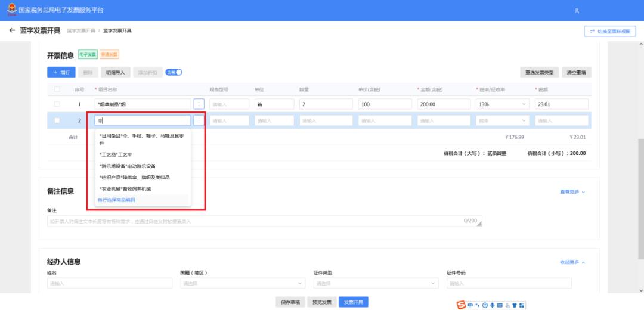Click the 自行选择商品编码 link
Viewport: 644px width, 310px height.
(x=116, y=200)
